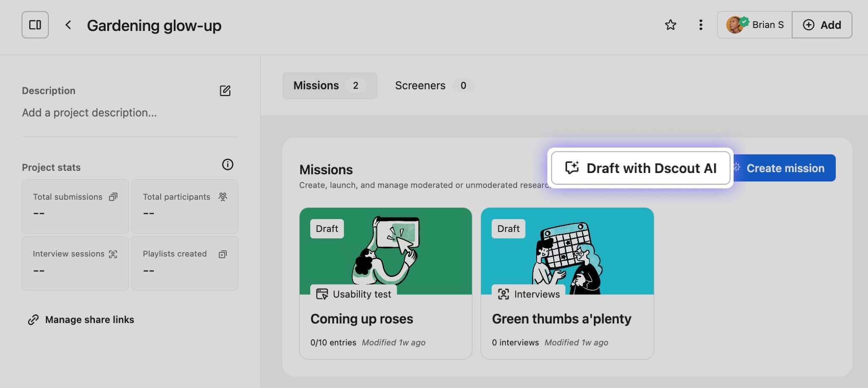
Task: Star the Gardening glow-up project
Action: tap(670, 25)
